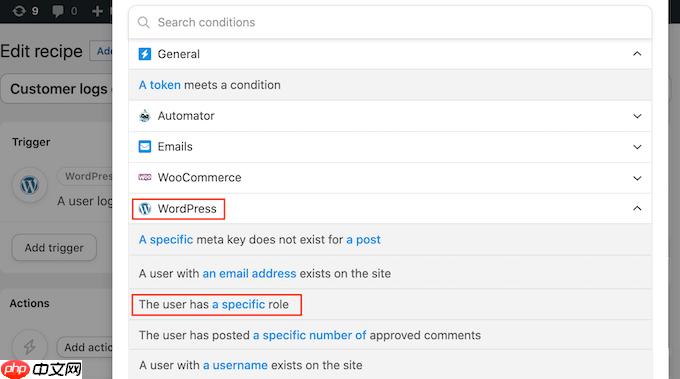680x379 pixels.
Task: Click the updates icon in admin bar
Action: [x=19, y=11]
